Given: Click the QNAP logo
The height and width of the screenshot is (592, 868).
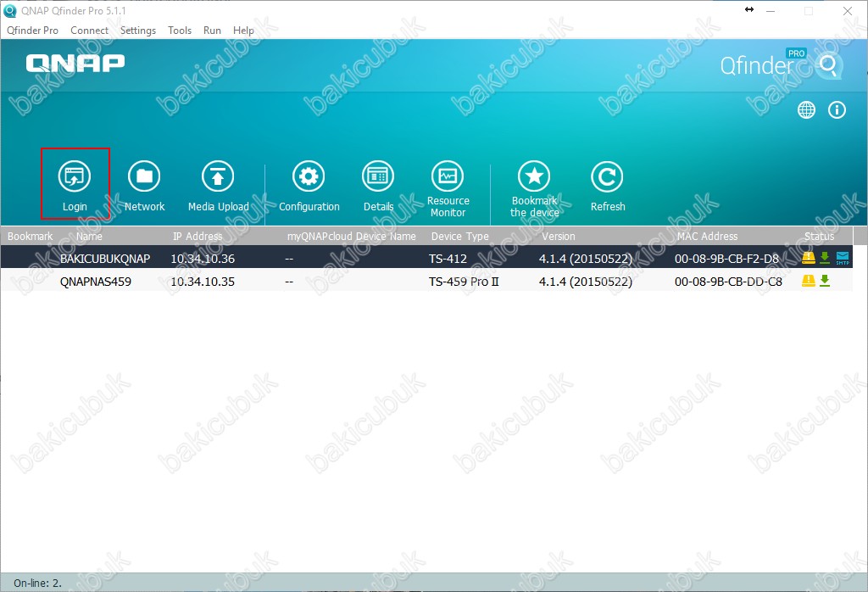Looking at the screenshot, I should pos(75,63).
